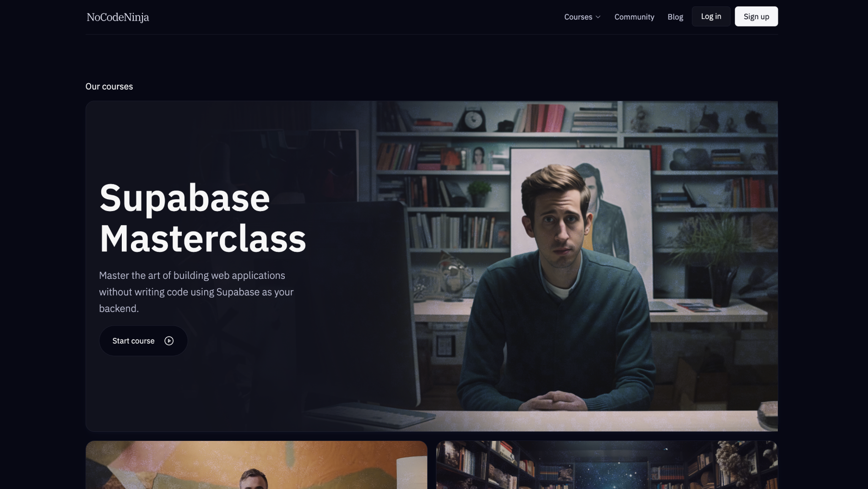Image resolution: width=868 pixels, height=489 pixels.
Task: Navigate to the Community page
Action: point(634,17)
